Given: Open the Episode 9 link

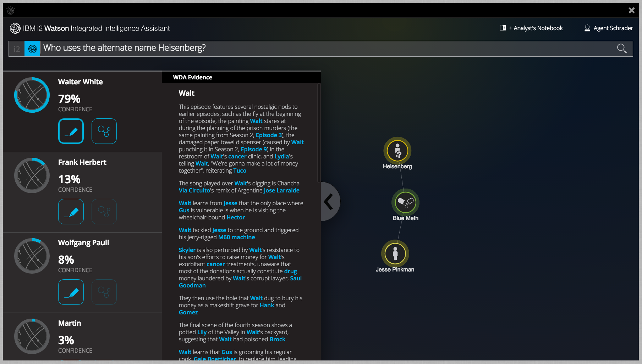Looking at the screenshot, I should pyautogui.click(x=254, y=149).
